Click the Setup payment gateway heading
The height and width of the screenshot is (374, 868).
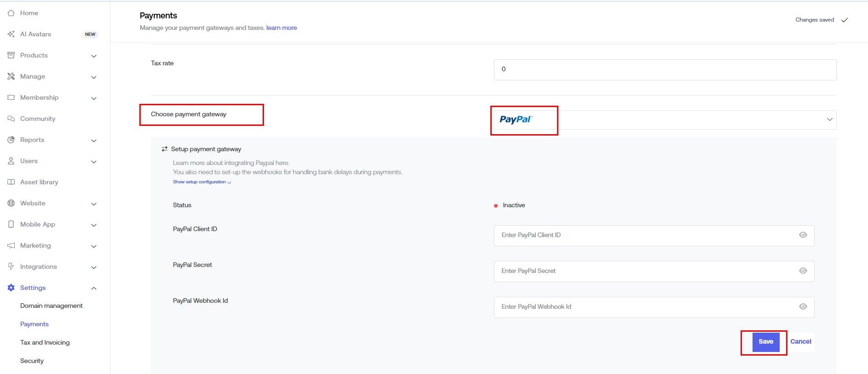click(x=206, y=149)
